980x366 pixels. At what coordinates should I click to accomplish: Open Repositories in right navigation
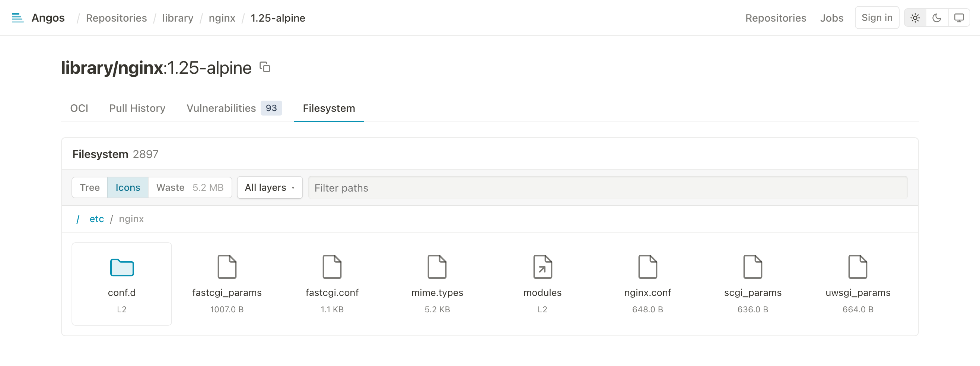(x=776, y=18)
